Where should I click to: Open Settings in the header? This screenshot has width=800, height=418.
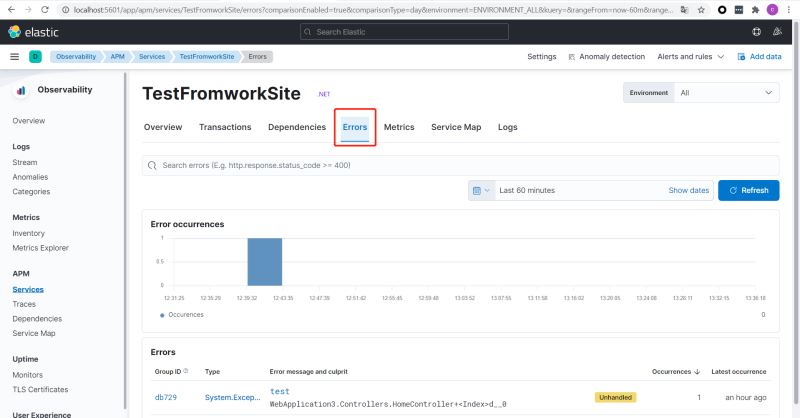542,57
